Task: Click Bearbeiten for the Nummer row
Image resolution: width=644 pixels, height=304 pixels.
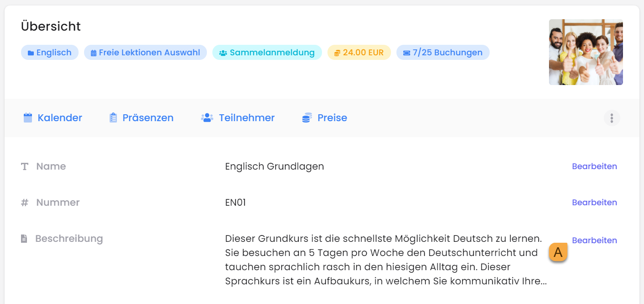Action: click(x=594, y=203)
